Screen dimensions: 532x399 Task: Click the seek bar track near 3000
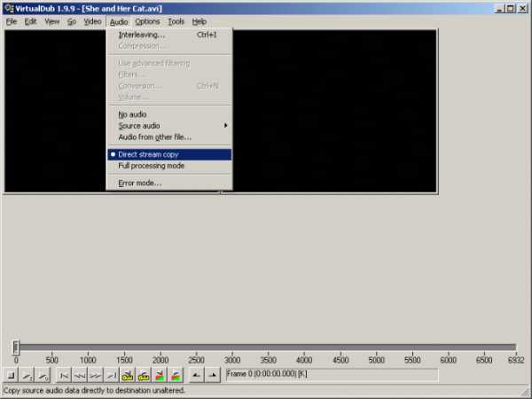point(232,347)
